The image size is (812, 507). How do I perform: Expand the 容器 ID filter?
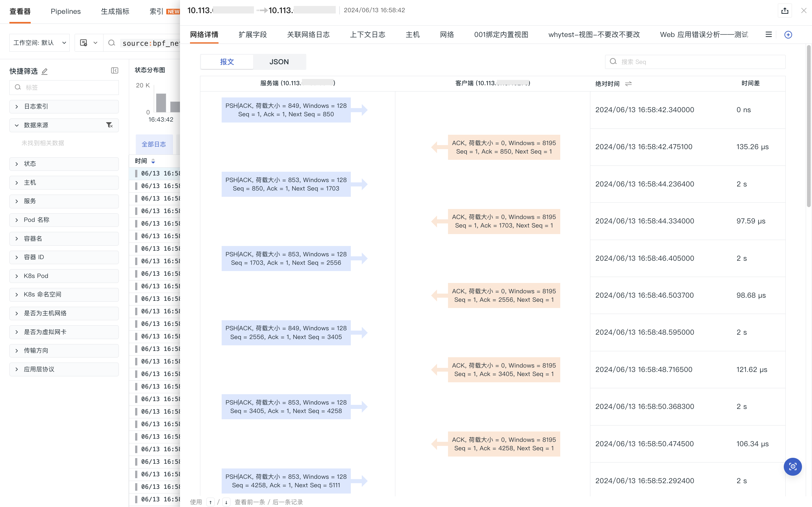(64, 257)
